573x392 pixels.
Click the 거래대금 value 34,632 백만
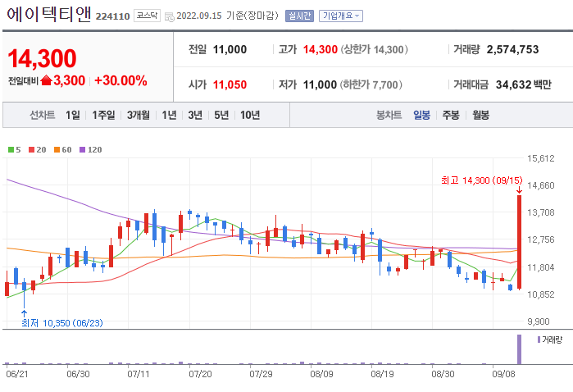(x=523, y=84)
